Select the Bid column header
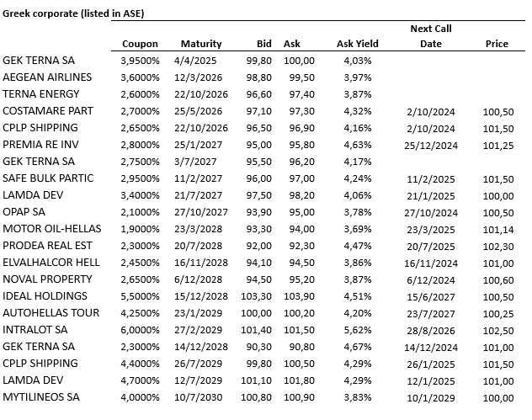532x420 pixels. [x=263, y=44]
